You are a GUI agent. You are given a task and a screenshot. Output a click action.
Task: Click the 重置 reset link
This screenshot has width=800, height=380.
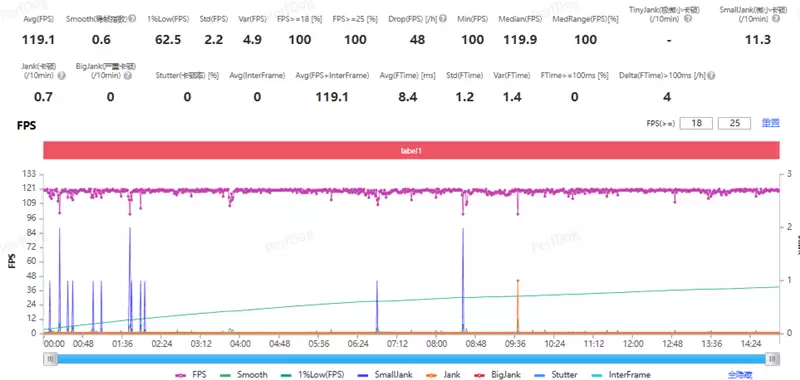point(770,123)
